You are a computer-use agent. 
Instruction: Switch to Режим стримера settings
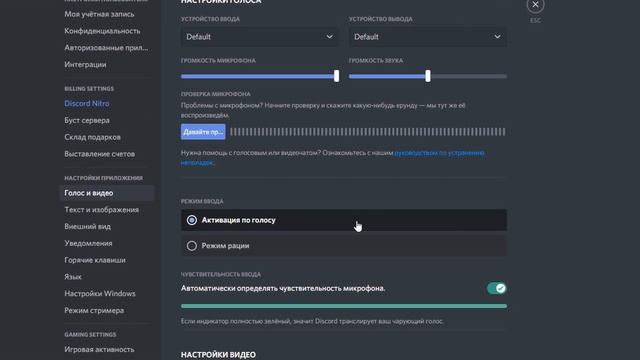[94, 311]
